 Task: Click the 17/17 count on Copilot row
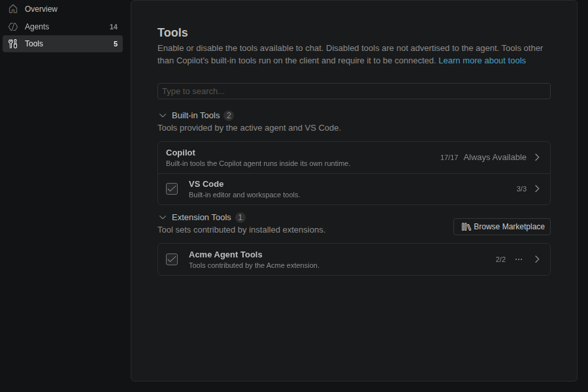(x=449, y=158)
